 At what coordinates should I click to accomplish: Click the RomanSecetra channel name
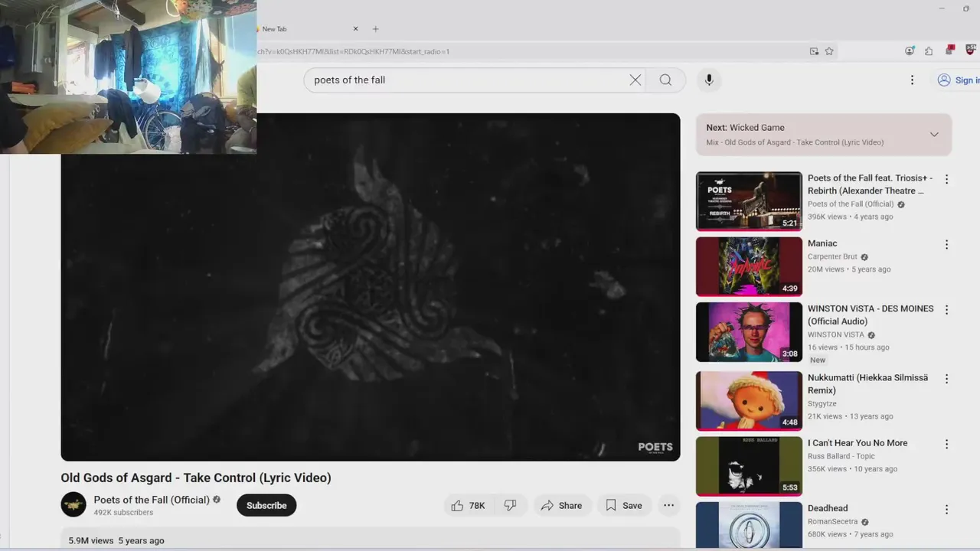833,522
